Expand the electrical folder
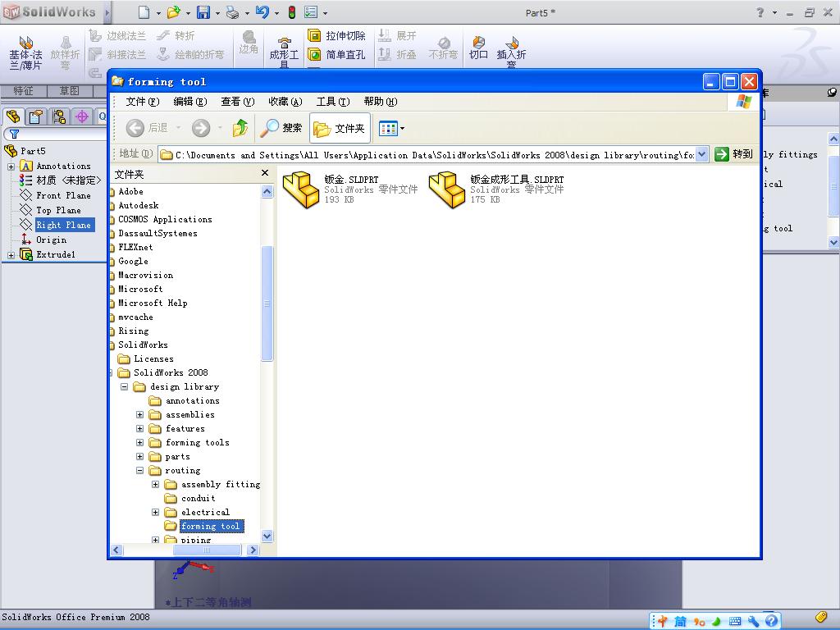The height and width of the screenshot is (630, 840). coord(155,512)
